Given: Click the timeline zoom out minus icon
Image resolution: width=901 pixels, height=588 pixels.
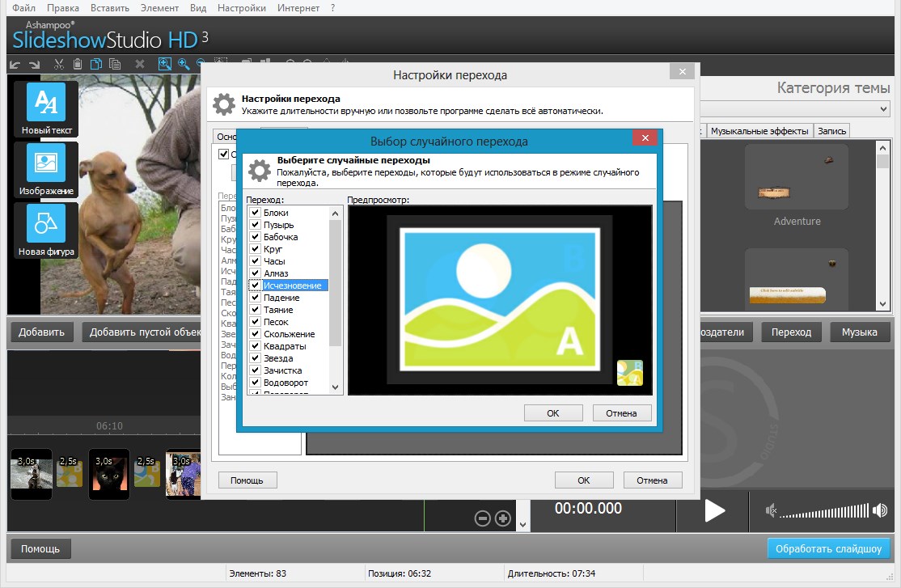Looking at the screenshot, I should point(483,518).
